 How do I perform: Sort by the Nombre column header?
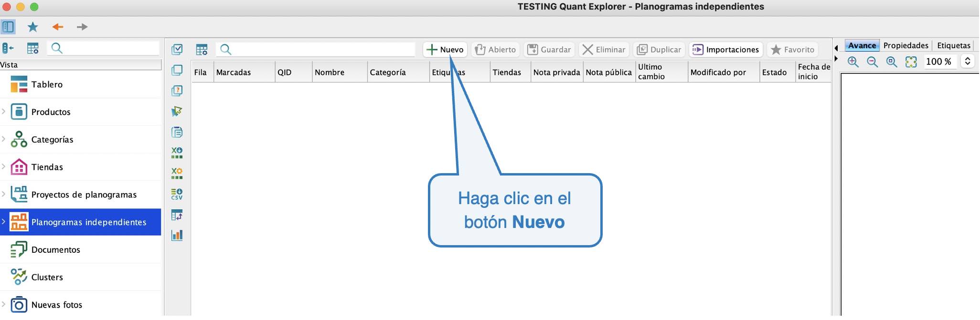[340, 72]
